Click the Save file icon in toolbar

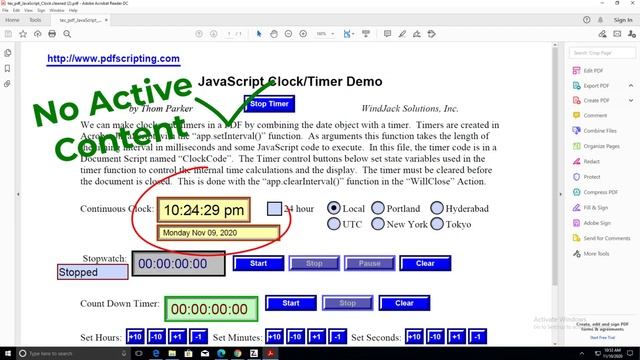[x=8, y=34]
